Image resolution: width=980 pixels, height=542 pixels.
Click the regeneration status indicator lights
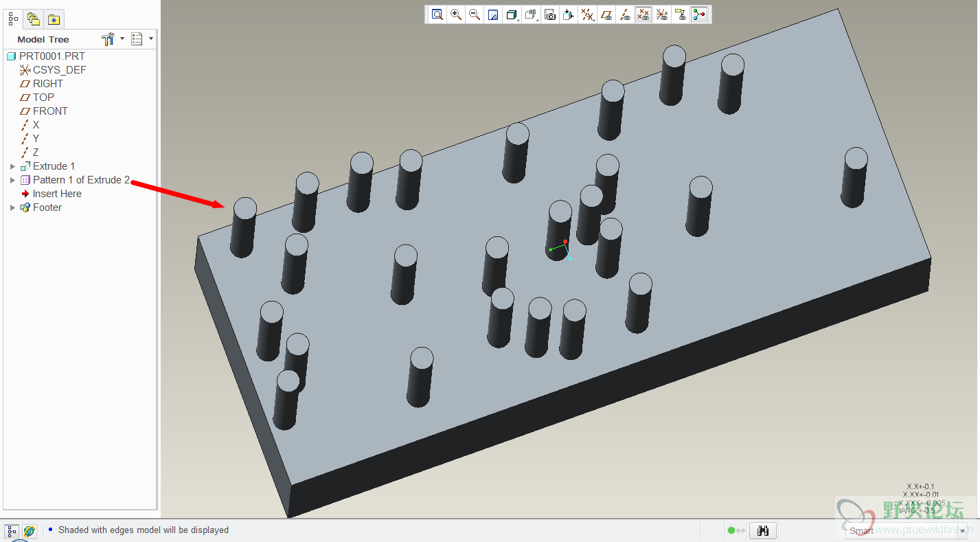(x=736, y=530)
